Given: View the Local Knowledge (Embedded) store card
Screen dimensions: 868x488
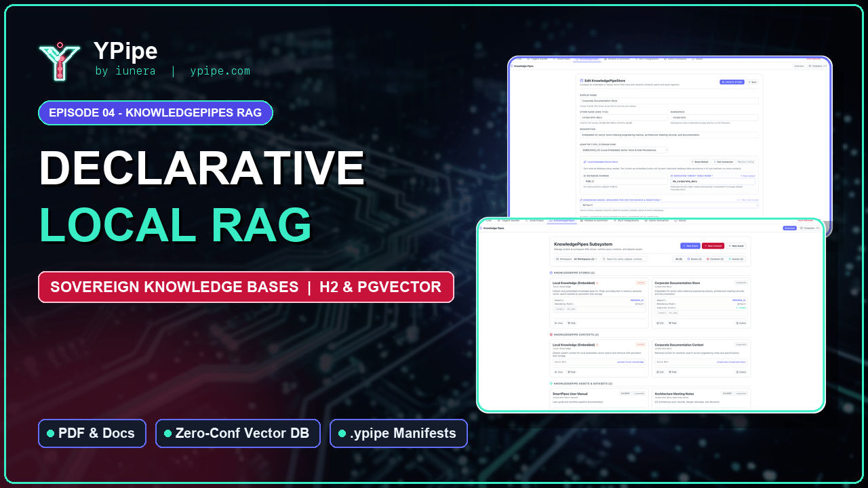Looking at the screenshot, I should point(559,323).
